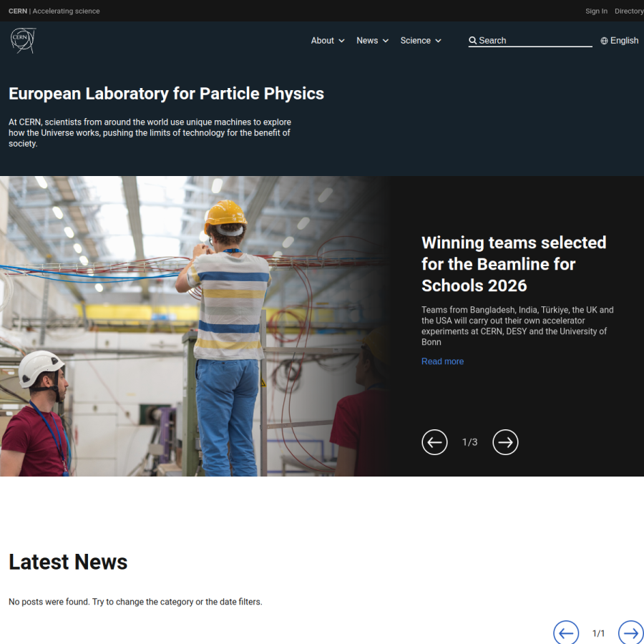
Task: Click the Latest News next arrow
Action: [x=631, y=633]
